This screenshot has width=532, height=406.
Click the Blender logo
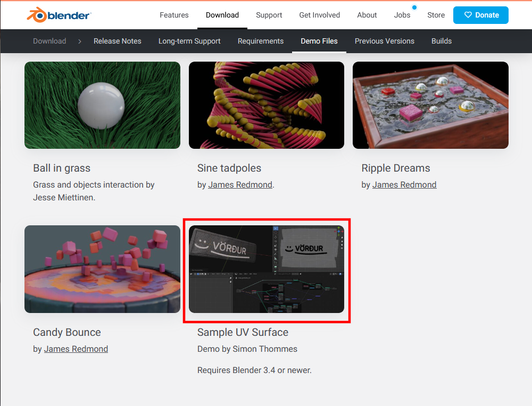pos(59,15)
